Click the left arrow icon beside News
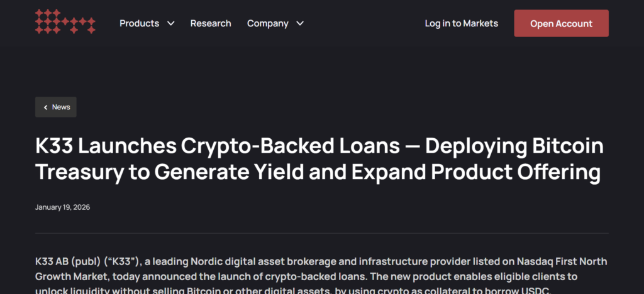Screen dimensions: 644x294 click(x=46, y=107)
